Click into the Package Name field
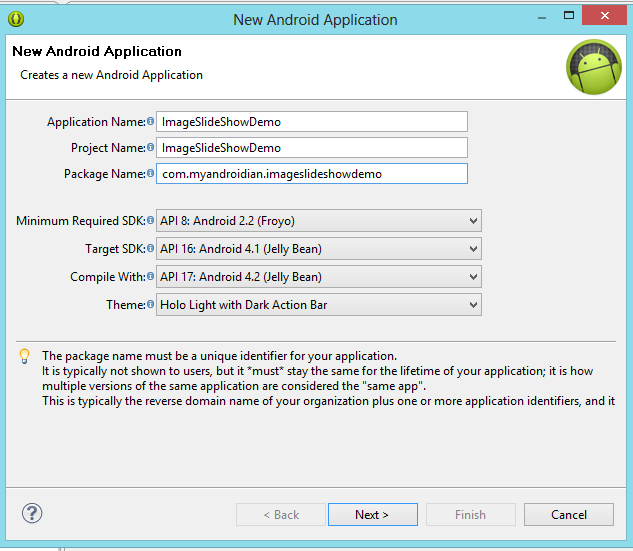Screen dimensions: 633x551 click(x=312, y=174)
